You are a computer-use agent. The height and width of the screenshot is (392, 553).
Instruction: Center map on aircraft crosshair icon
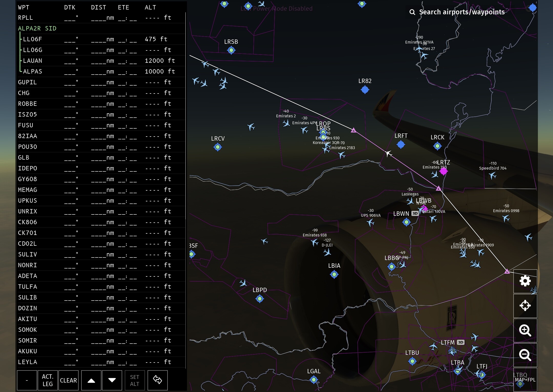pos(525,305)
